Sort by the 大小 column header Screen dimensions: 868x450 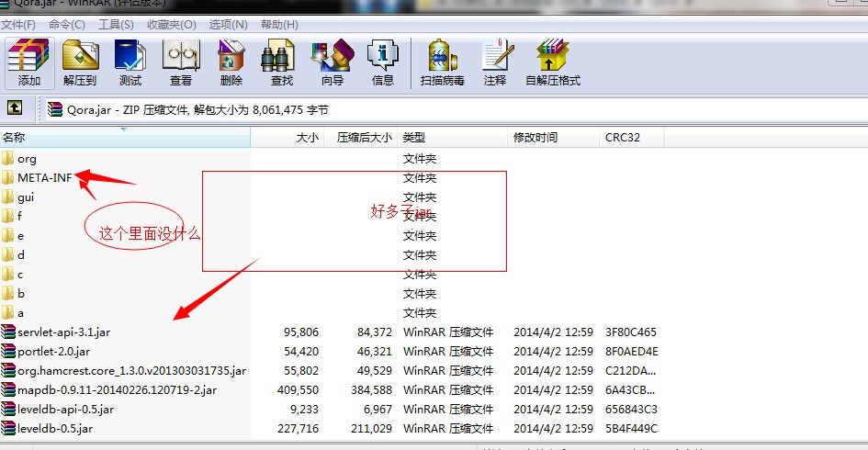[287, 137]
